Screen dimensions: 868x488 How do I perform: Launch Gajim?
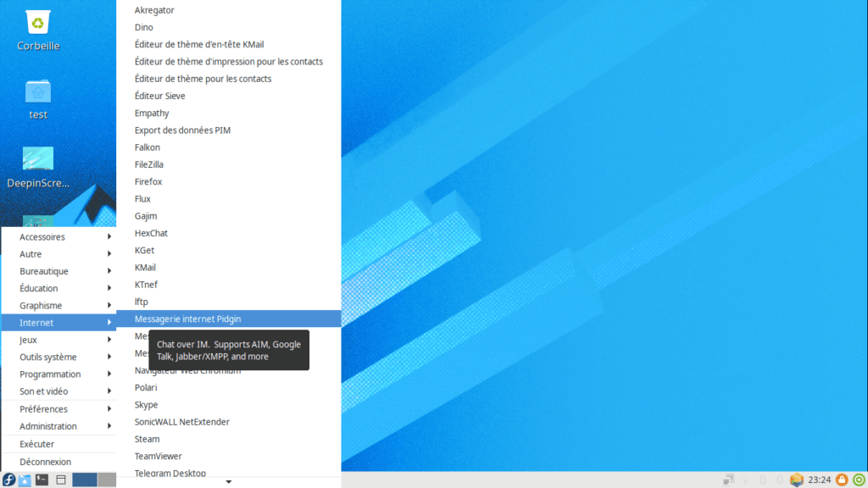229,216
